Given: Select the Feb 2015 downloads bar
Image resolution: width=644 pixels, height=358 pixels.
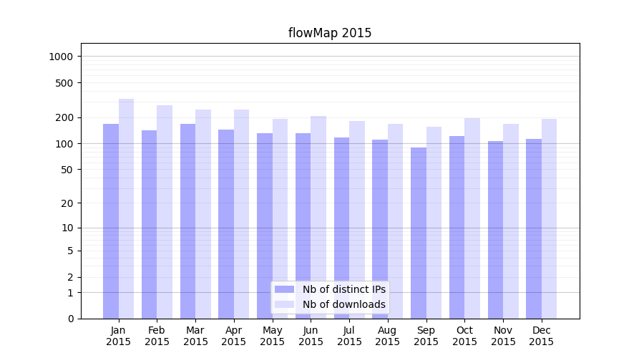Looking at the screenshot, I should click(165, 212).
